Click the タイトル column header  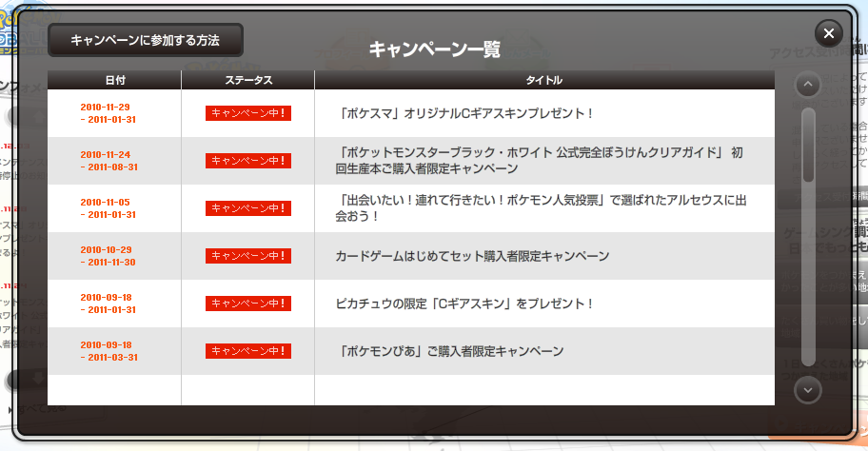point(543,80)
